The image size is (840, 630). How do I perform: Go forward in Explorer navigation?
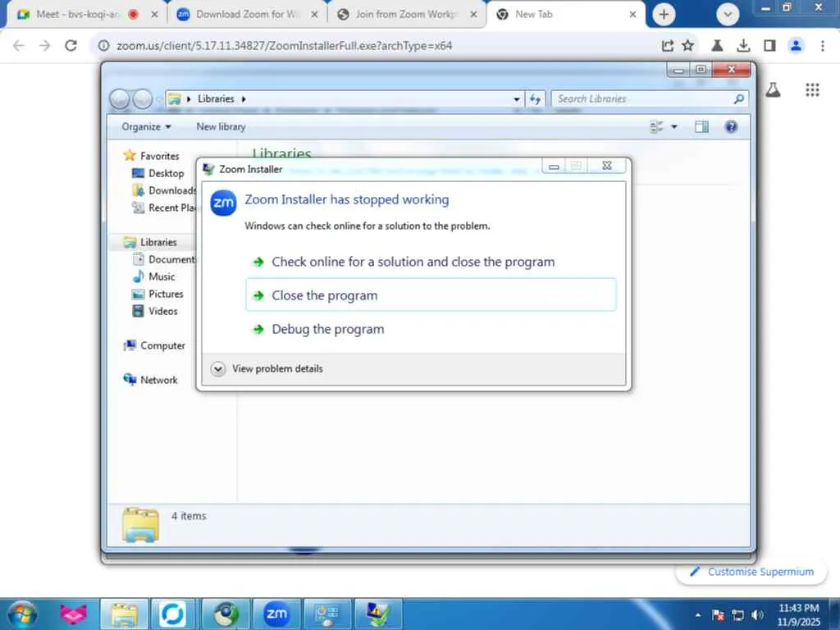(143, 99)
